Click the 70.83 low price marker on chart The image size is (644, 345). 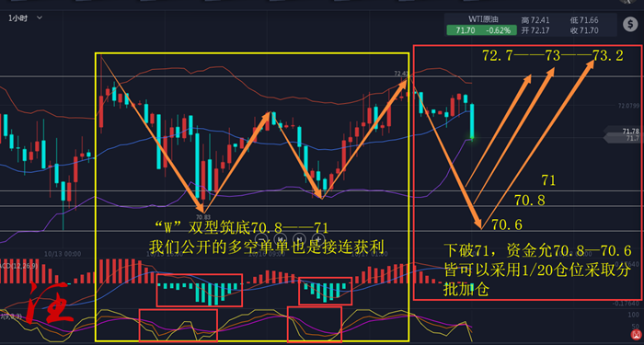[203, 217]
